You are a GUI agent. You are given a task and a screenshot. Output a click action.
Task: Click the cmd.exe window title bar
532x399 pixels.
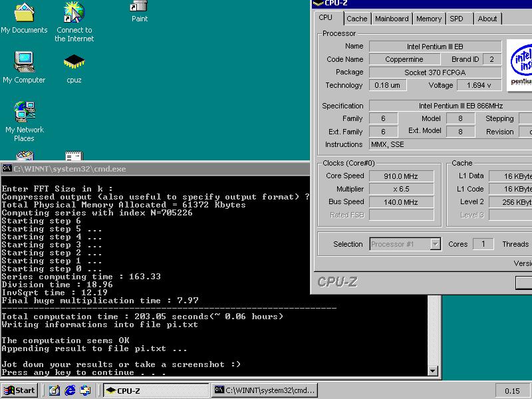155,169
